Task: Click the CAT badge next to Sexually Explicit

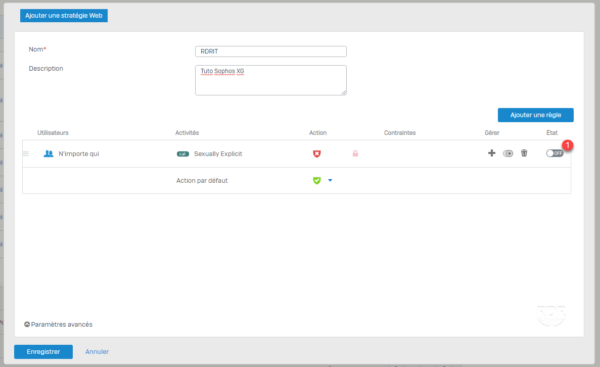Action: click(183, 154)
